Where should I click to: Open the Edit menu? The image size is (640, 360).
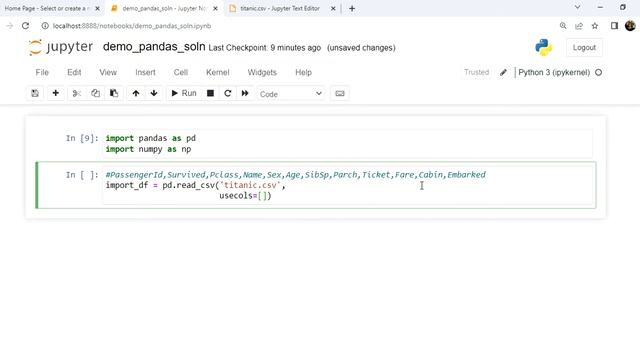coord(74,72)
